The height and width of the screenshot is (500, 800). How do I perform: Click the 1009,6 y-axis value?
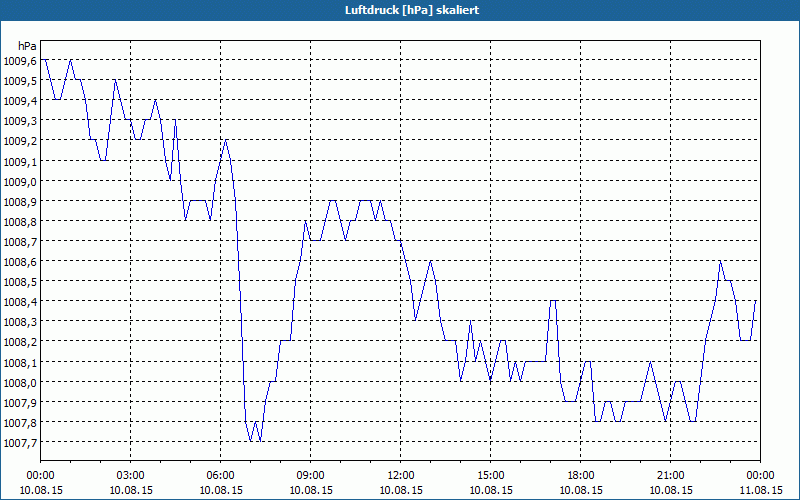pyautogui.click(x=20, y=61)
